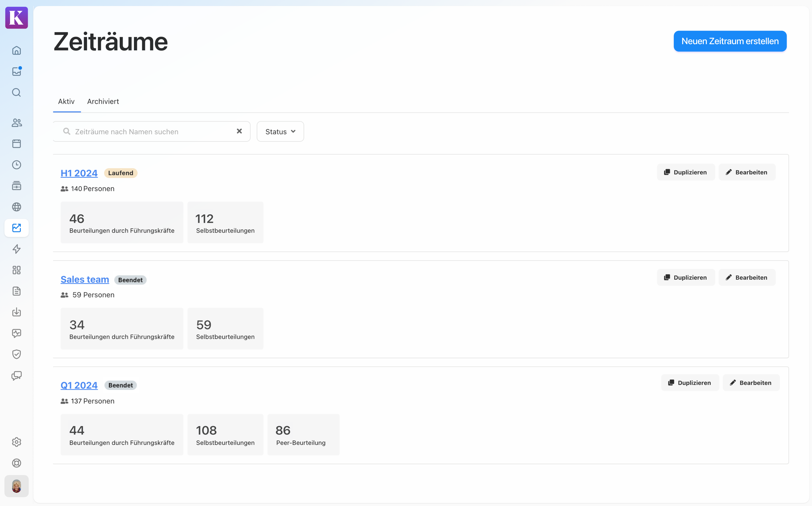
Task: Open the H1 2024 period link
Action: [79, 173]
